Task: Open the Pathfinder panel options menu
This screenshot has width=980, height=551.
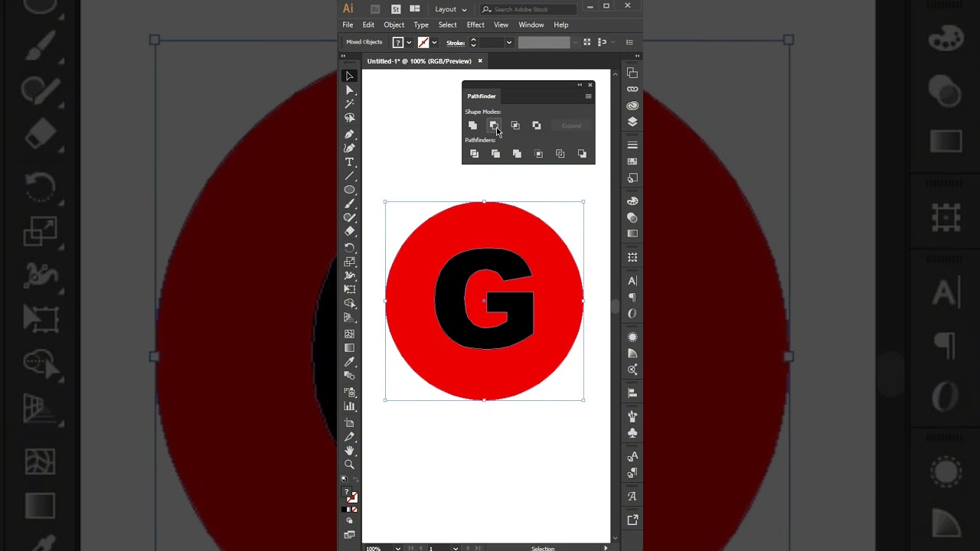Action: [x=588, y=96]
